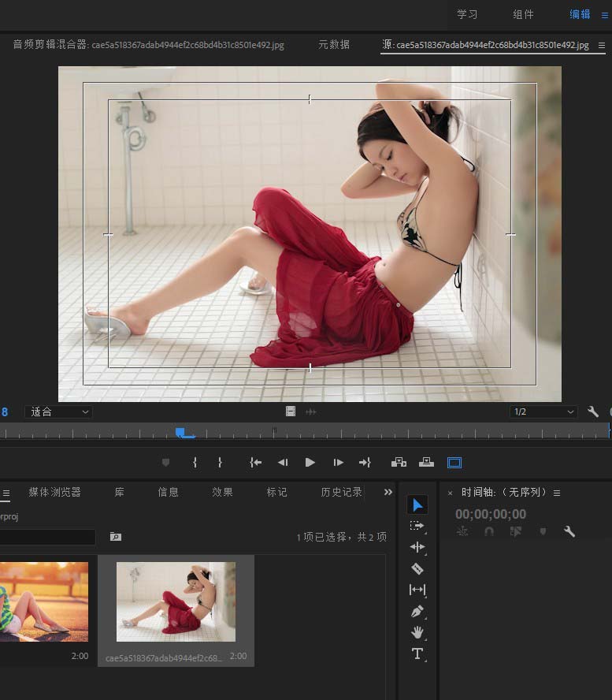Viewport: 612px width, 700px height.
Task: Open the 历史记录 tab
Action: pyautogui.click(x=341, y=492)
